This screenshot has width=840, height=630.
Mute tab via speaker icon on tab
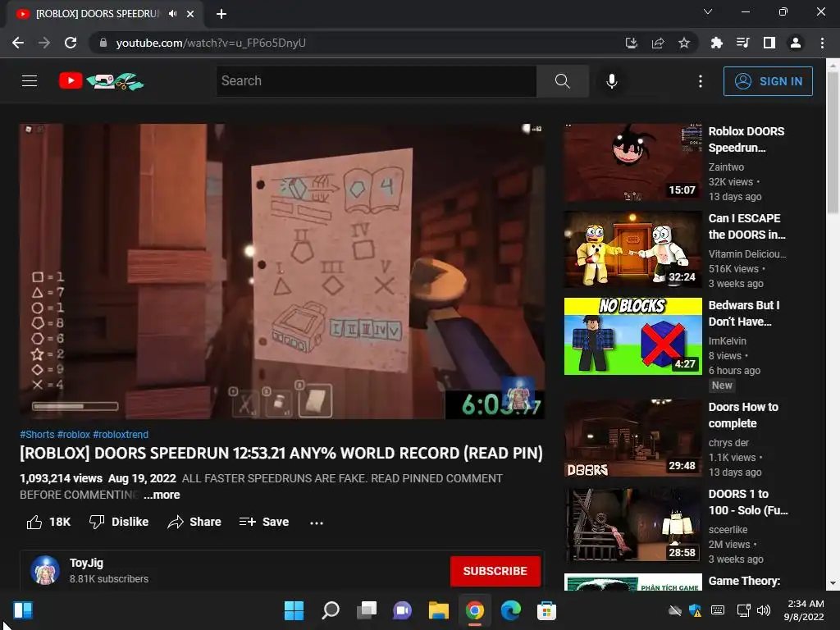[172, 13]
